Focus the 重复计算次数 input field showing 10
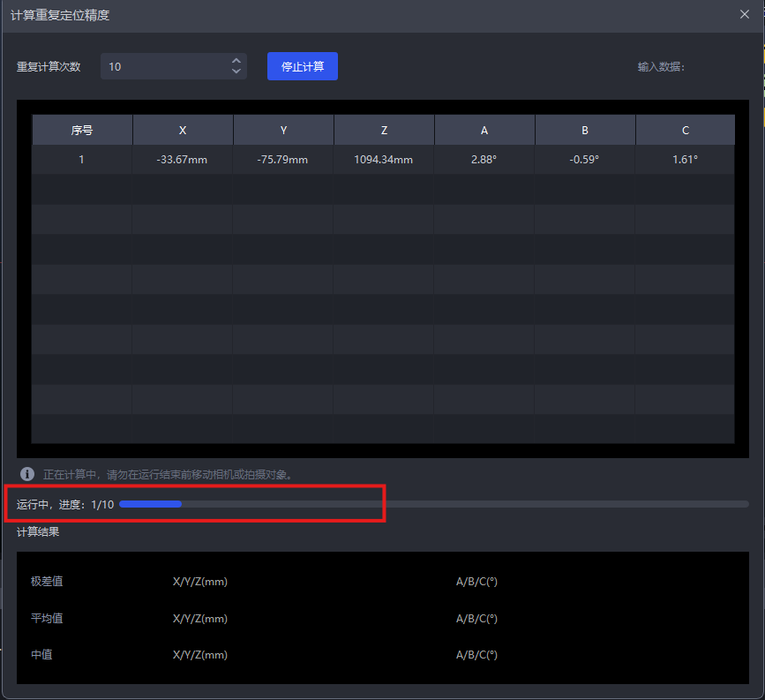This screenshot has height=700, width=765. pyautogui.click(x=163, y=66)
